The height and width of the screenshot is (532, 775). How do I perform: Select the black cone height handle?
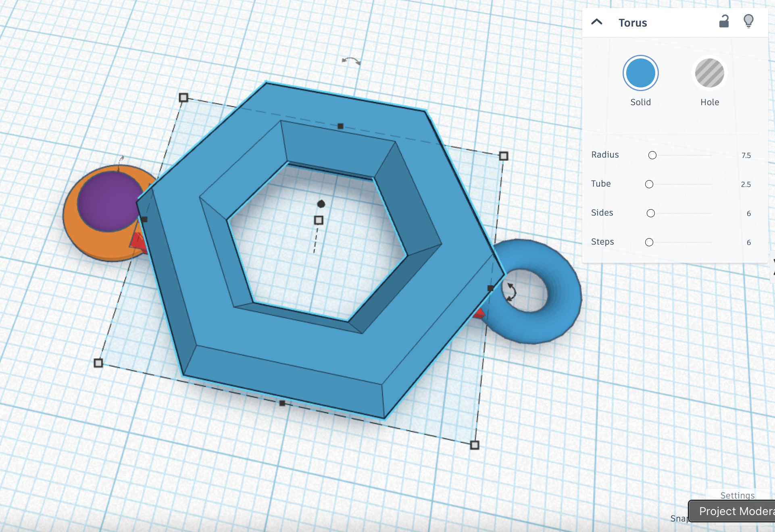coord(321,204)
